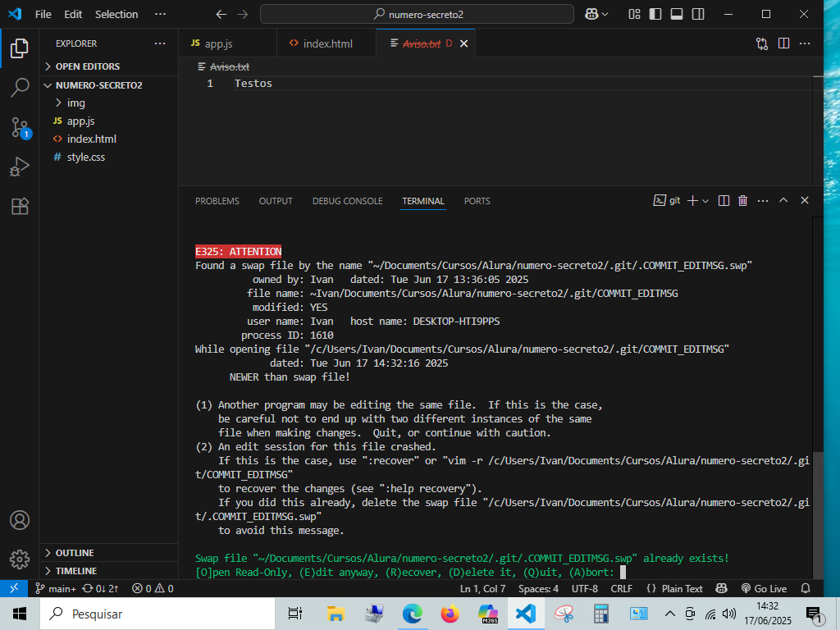Toggle the secondary side bar visibility
The height and width of the screenshot is (630, 840).
point(698,15)
